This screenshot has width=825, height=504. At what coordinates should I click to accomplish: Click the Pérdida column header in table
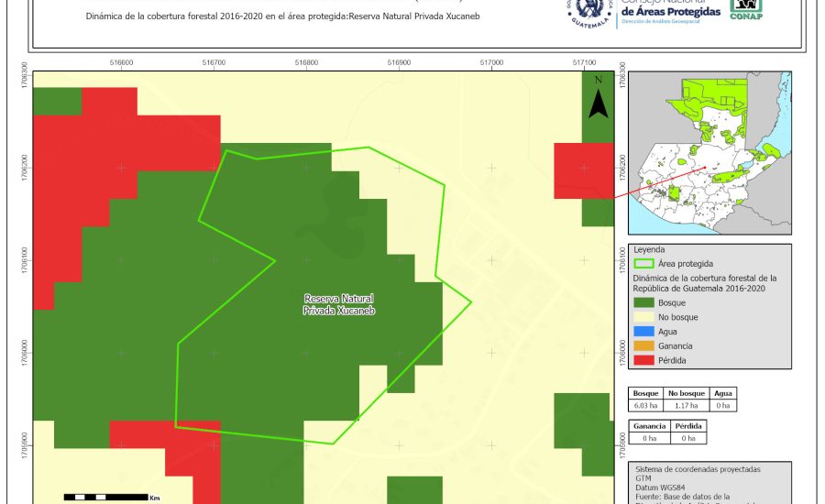coord(688,426)
